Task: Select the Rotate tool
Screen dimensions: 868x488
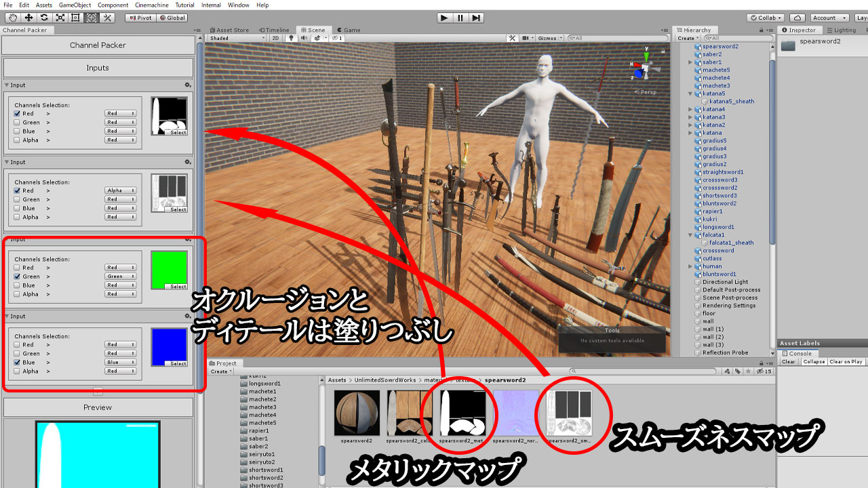Action: [x=44, y=18]
